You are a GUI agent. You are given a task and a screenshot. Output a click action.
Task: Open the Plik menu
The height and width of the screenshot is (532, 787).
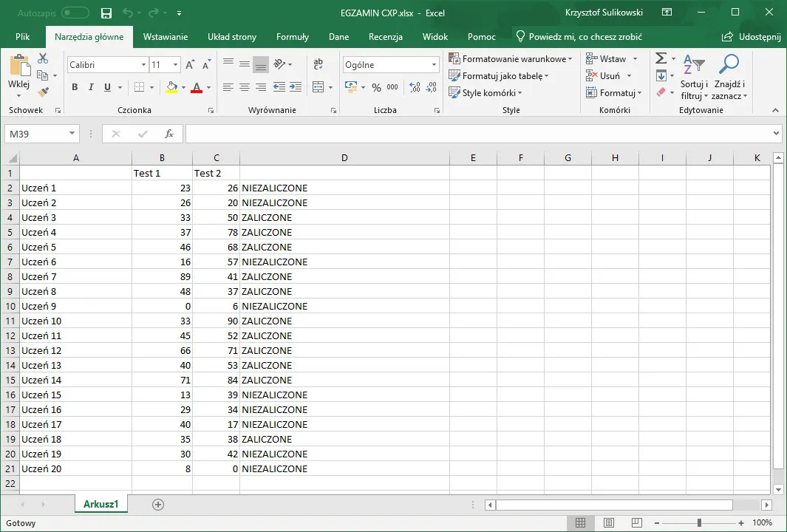pyautogui.click(x=22, y=37)
